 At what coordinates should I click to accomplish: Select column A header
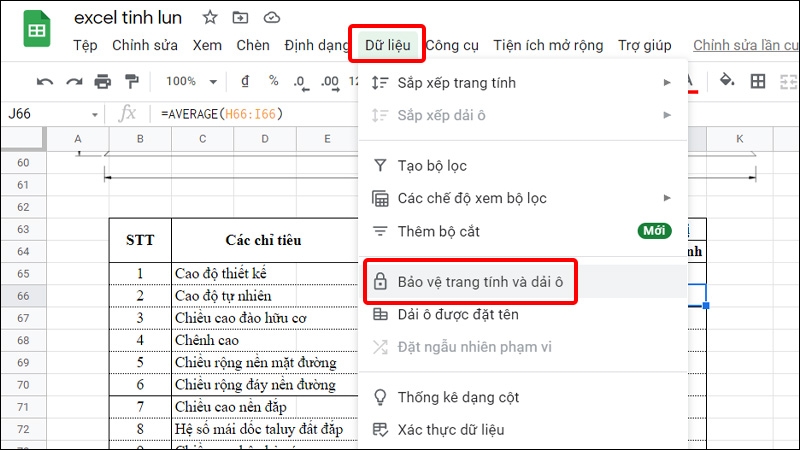[78, 139]
